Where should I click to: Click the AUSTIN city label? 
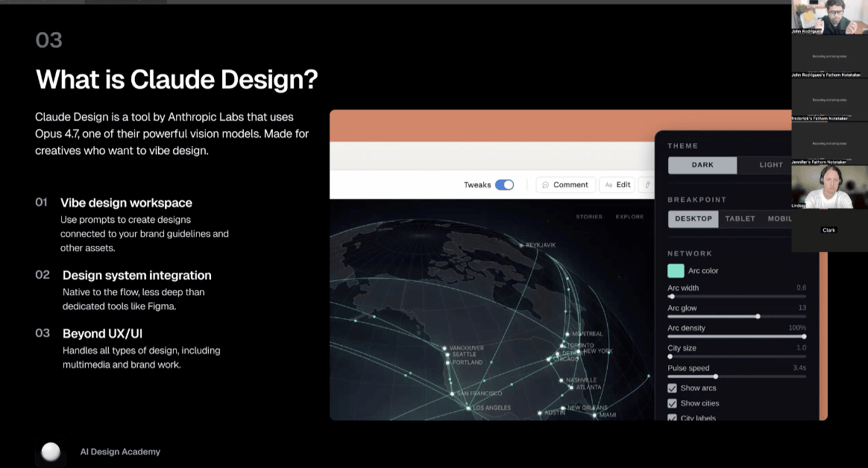click(x=555, y=413)
